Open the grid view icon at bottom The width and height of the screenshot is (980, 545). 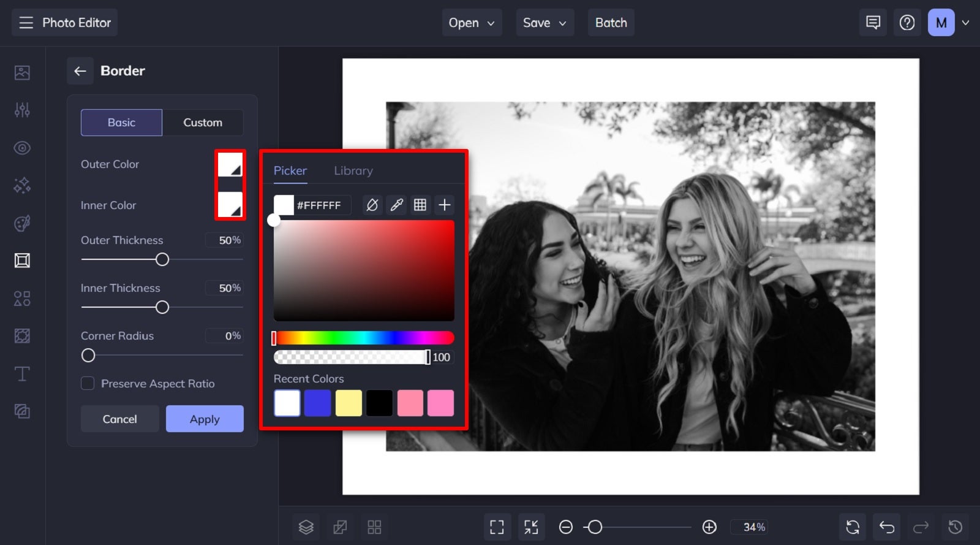click(374, 527)
